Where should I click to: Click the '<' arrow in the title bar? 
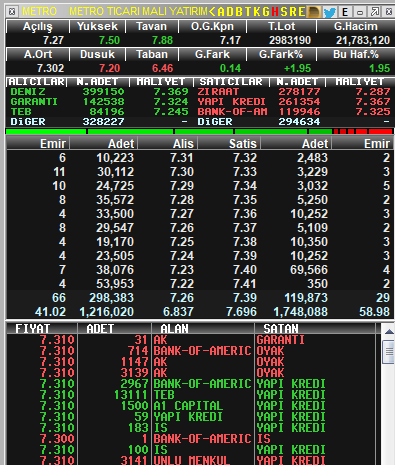(x=212, y=12)
